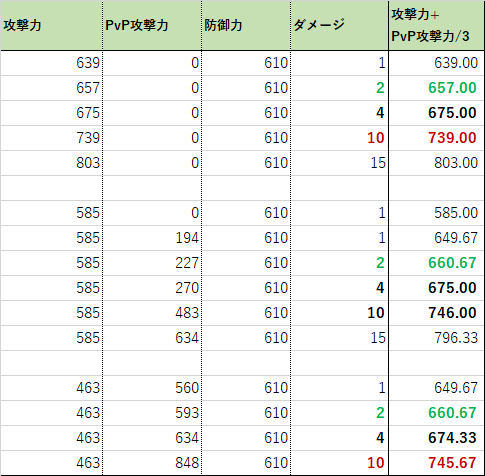Click PvP attack value 560

point(152,388)
